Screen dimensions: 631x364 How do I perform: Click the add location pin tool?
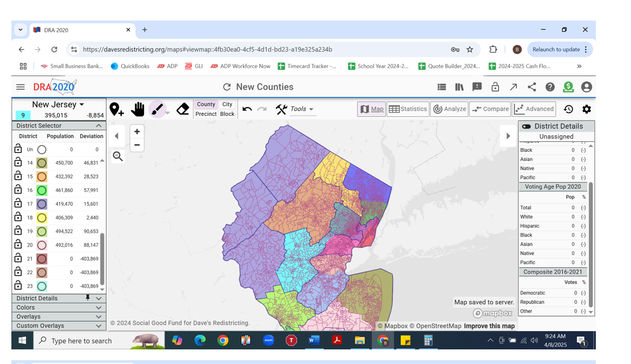[116, 109]
